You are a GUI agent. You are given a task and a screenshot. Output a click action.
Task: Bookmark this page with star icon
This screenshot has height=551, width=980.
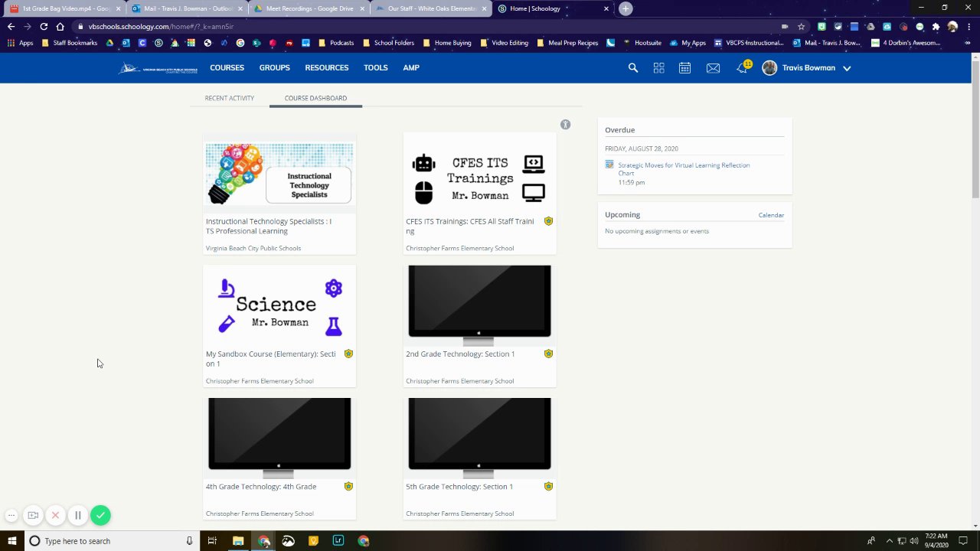801,26
